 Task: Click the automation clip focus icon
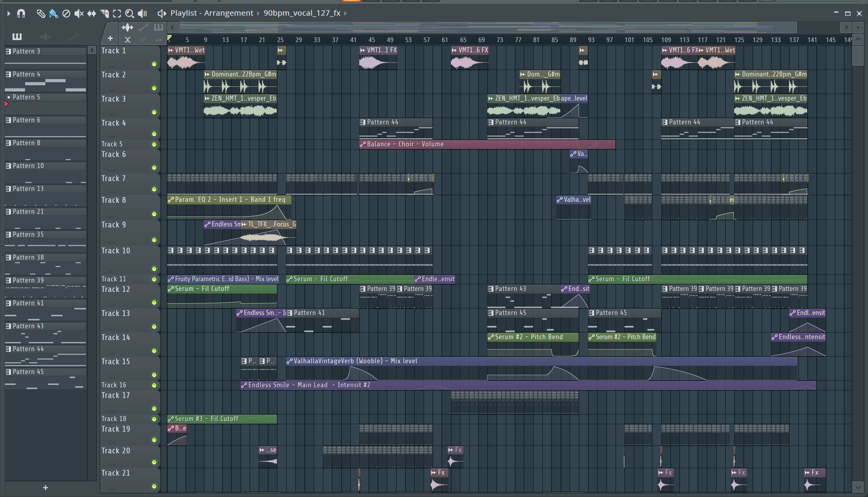click(x=143, y=27)
